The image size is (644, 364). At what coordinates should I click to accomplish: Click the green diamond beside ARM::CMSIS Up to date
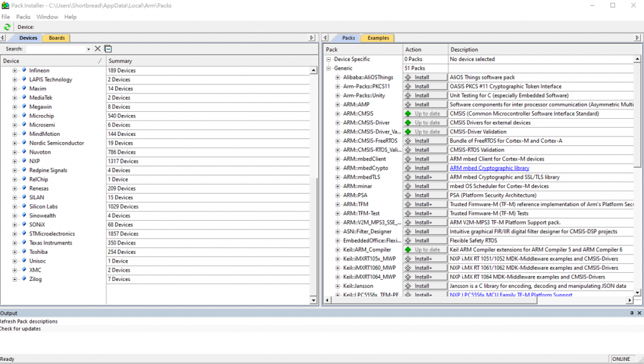pyautogui.click(x=408, y=114)
